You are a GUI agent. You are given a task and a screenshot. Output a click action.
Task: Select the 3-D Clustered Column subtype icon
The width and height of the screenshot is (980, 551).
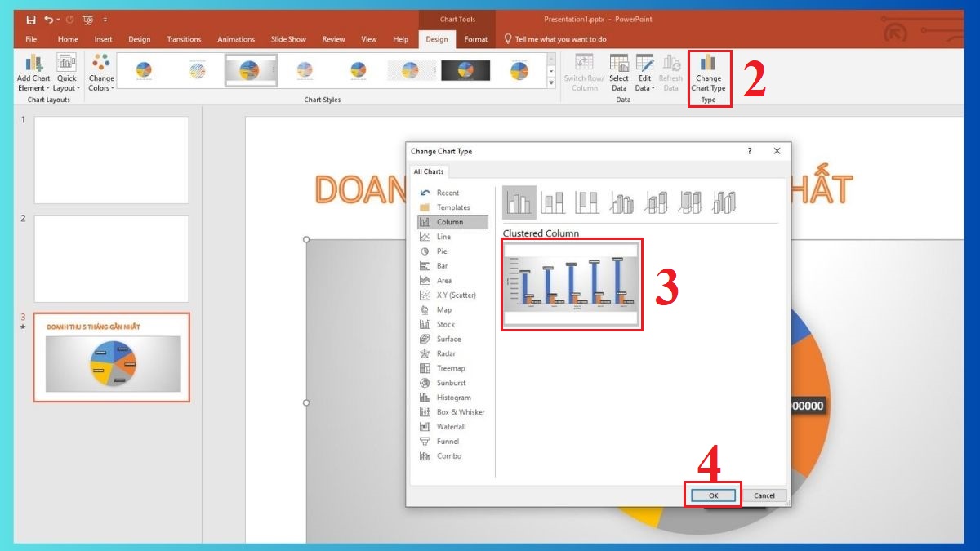point(621,202)
